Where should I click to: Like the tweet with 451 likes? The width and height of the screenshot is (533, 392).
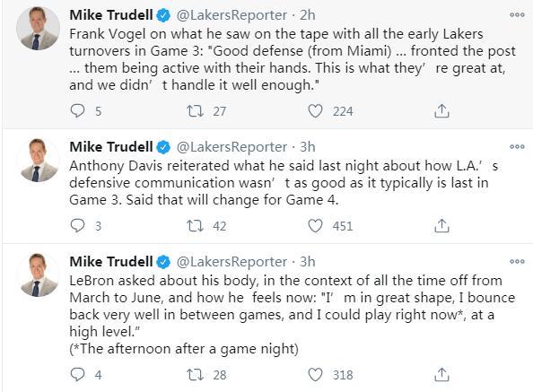(315, 225)
